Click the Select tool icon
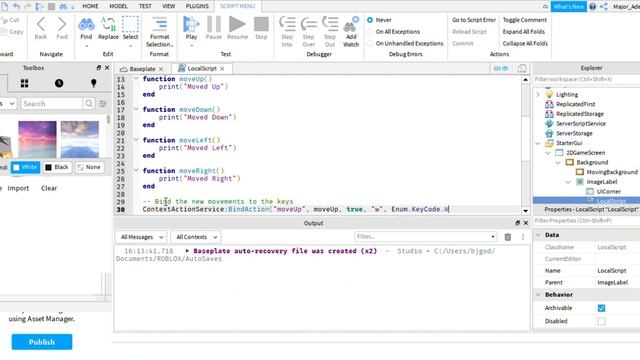This screenshot has height=360, width=640. click(130, 25)
